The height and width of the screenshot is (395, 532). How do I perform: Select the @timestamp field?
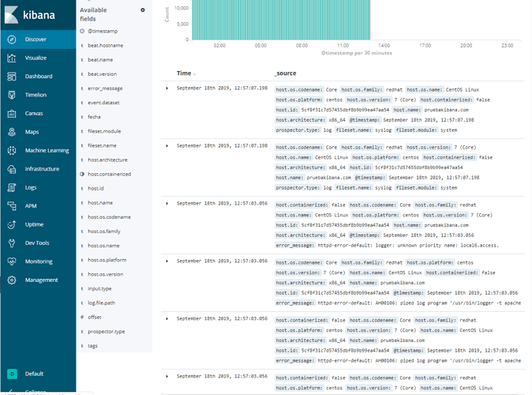click(103, 32)
